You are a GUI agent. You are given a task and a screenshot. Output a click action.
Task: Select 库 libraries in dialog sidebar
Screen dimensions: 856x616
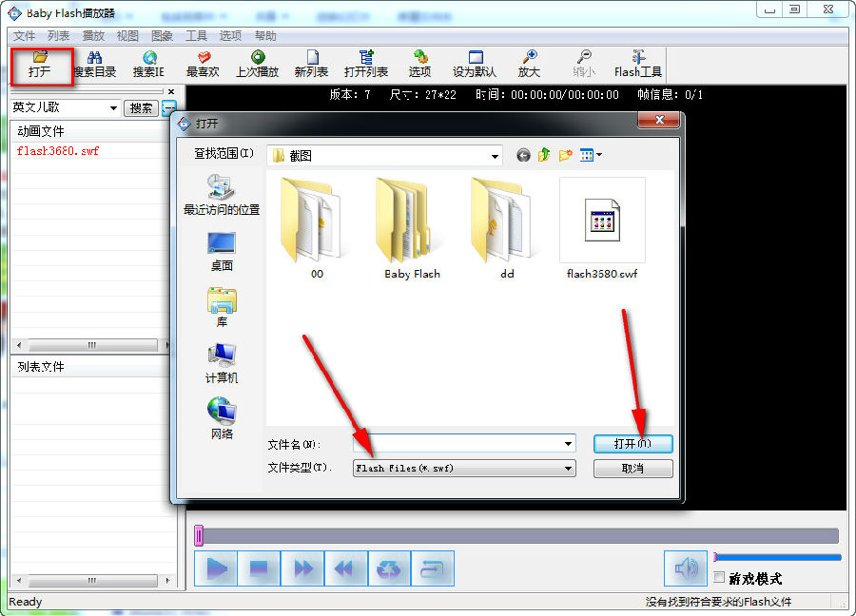coord(221,307)
